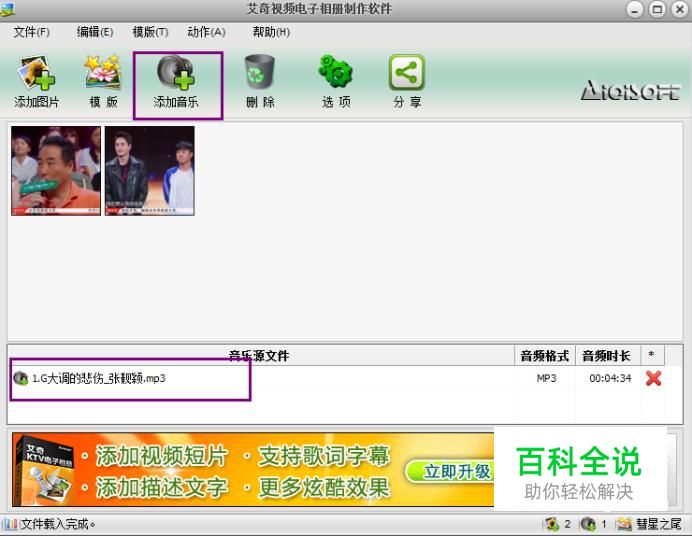Open the Template (模版) toolbar icon
The height and width of the screenshot is (536, 692).
(103, 73)
